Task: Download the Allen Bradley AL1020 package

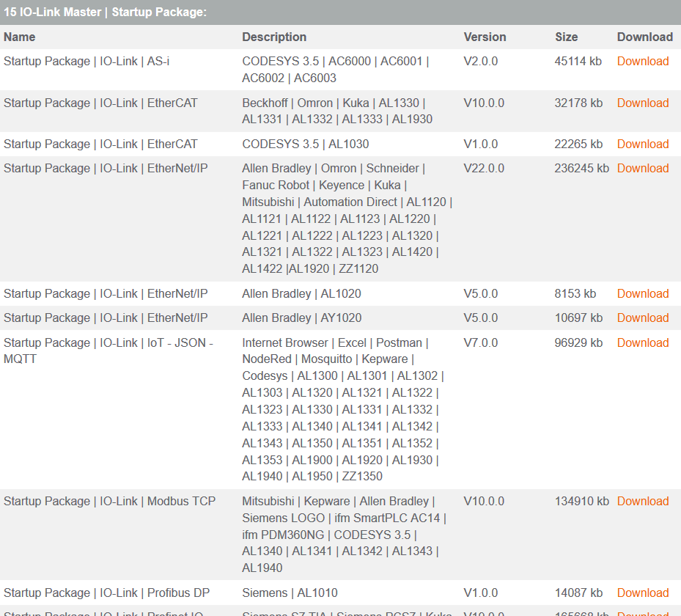Action: [642, 294]
